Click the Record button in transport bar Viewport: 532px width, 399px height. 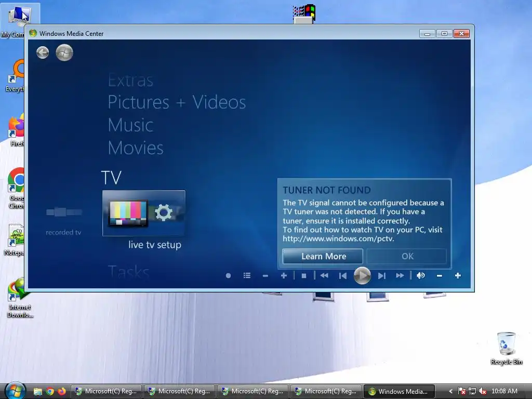(229, 276)
